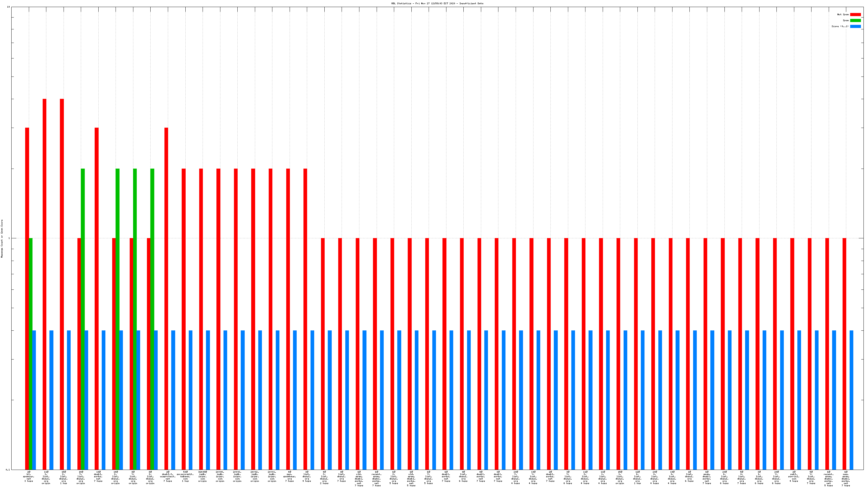
Task: Click the blue Score legend swatch
Action: pos(855,26)
